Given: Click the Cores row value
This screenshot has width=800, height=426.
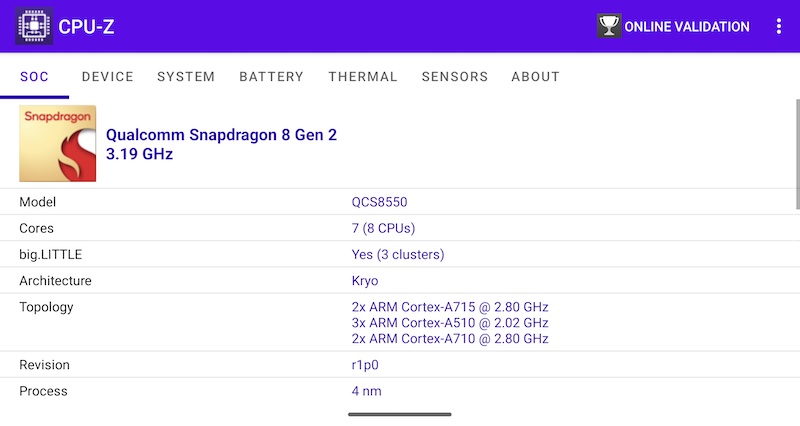Looking at the screenshot, I should coord(383,228).
